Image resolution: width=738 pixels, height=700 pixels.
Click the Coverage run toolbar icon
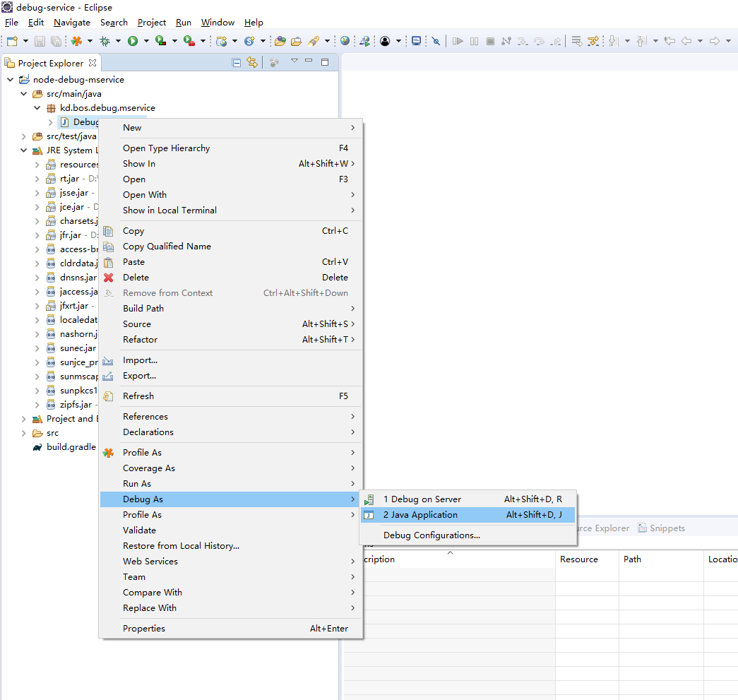[x=161, y=42]
